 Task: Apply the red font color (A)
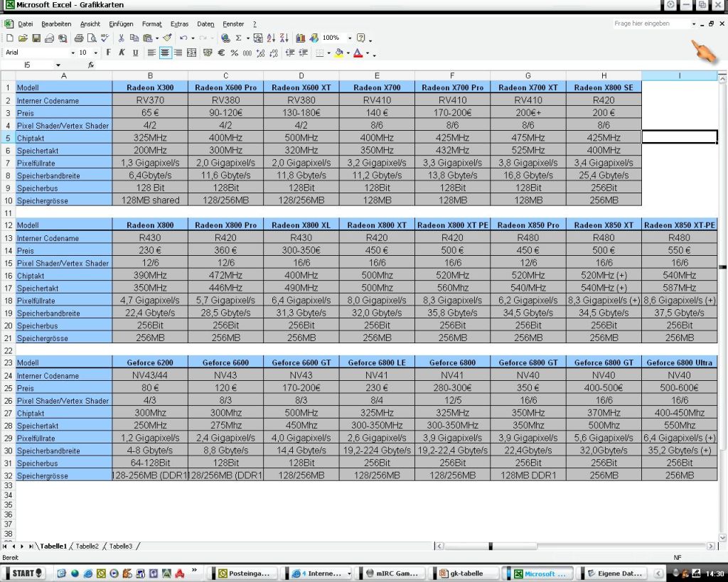click(358, 53)
